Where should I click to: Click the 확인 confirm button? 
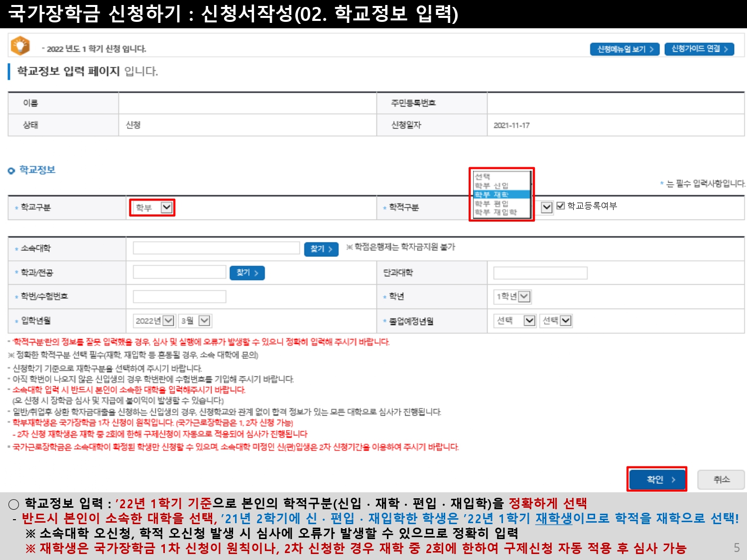point(657,479)
